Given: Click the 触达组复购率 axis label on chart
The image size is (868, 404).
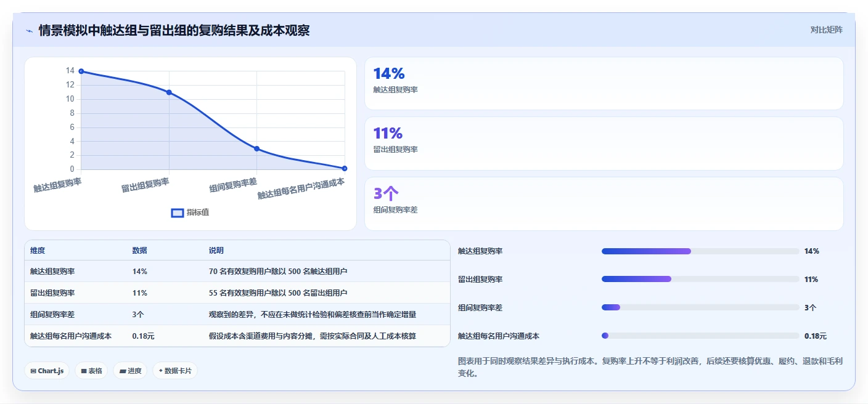Looking at the screenshot, I should (x=57, y=185).
